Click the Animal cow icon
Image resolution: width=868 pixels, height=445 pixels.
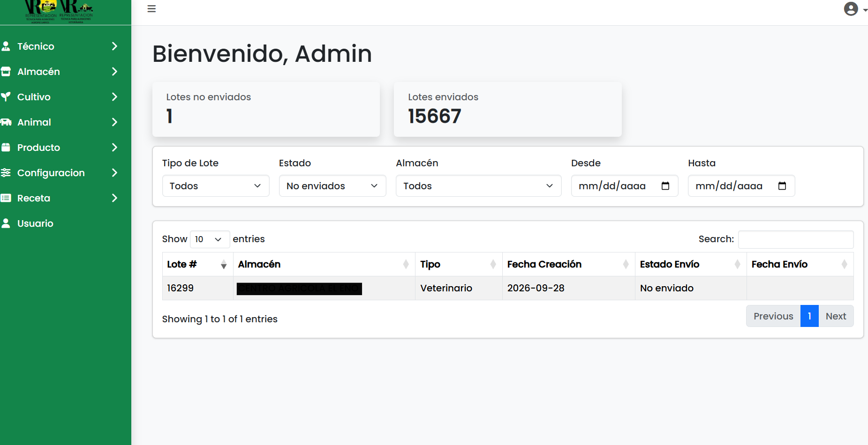(x=6, y=122)
